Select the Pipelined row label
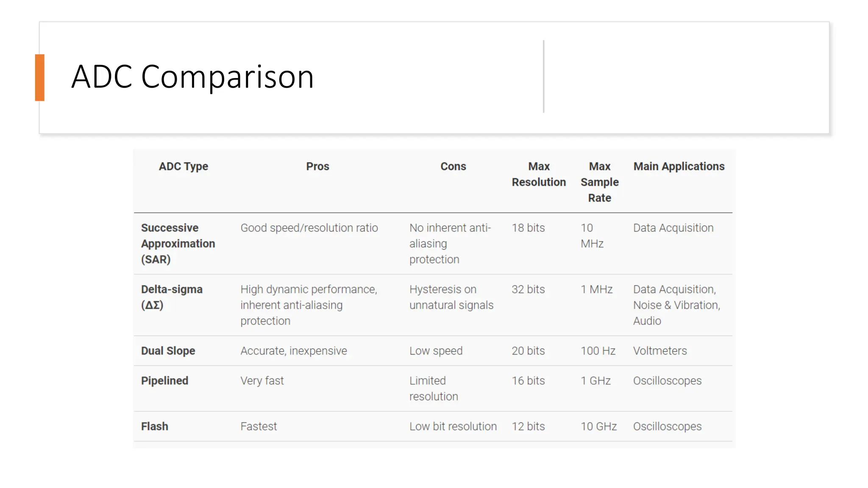The width and height of the screenshot is (868, 488). tap(164, 381)
